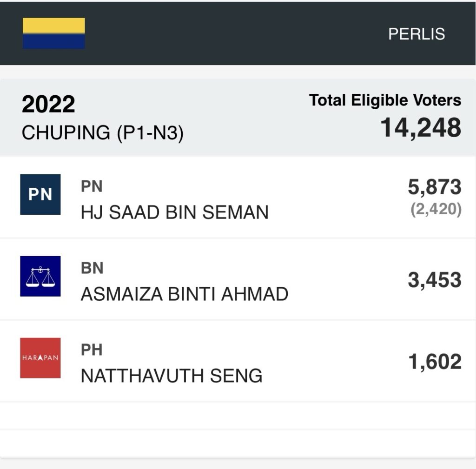
Task: Click the BN party abbreviation text
Action: coord(92,268)
